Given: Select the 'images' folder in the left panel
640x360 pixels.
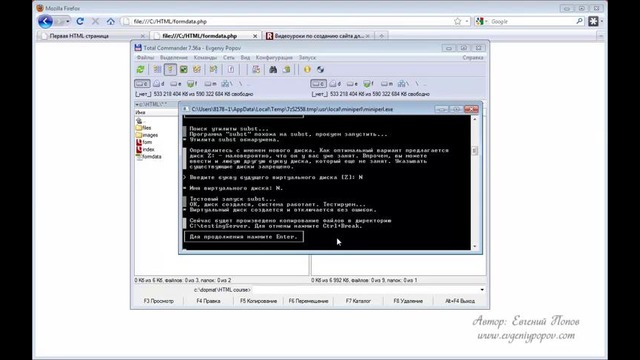Looking at the screenshot, I should point(147,135).
